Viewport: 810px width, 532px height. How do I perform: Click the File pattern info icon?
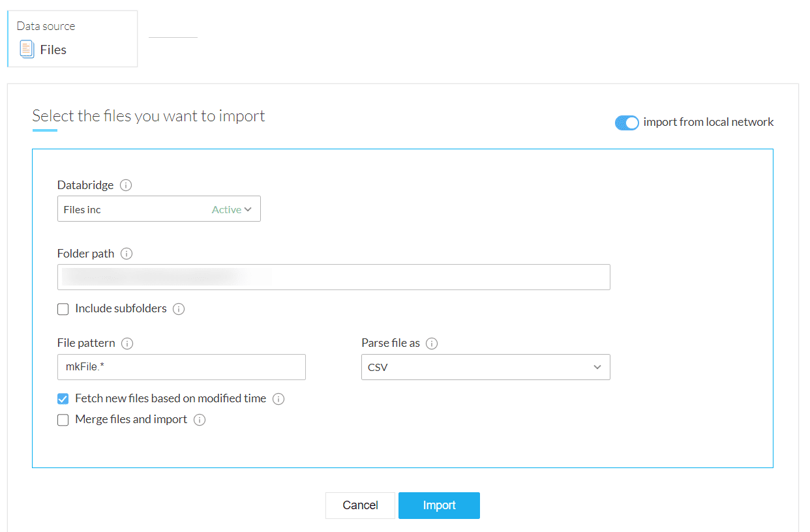[128, 344]
